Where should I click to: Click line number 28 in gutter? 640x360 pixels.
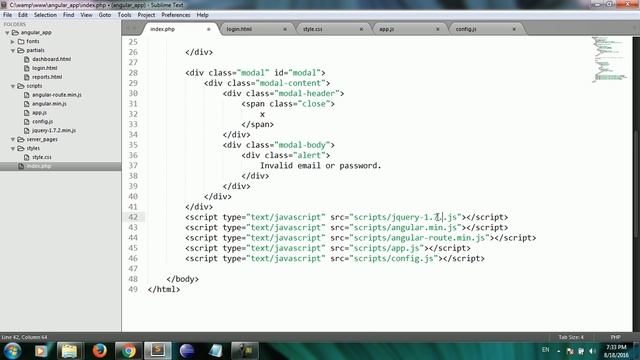133,73
